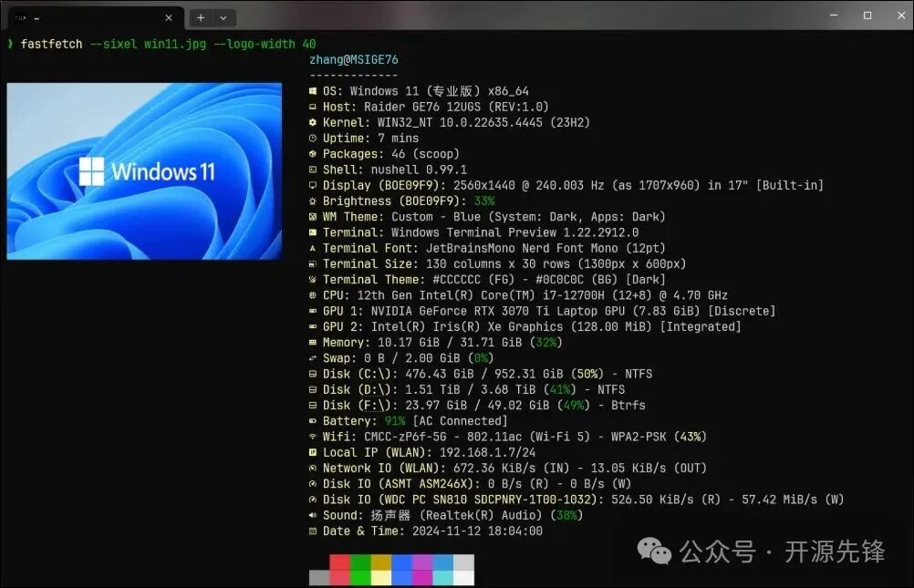Click the memory icon on the Memory line
The width and height of the screenshot is (914, 588).
click(314, 342)
